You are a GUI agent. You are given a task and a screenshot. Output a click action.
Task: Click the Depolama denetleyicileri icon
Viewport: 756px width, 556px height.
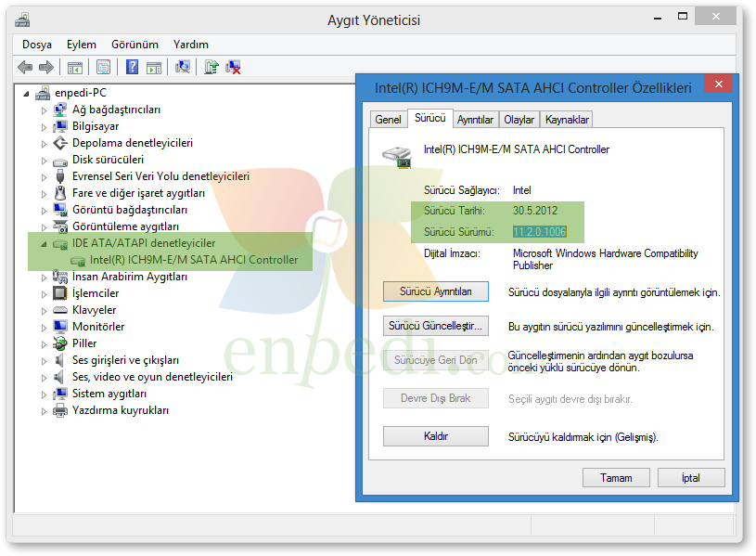59,143
